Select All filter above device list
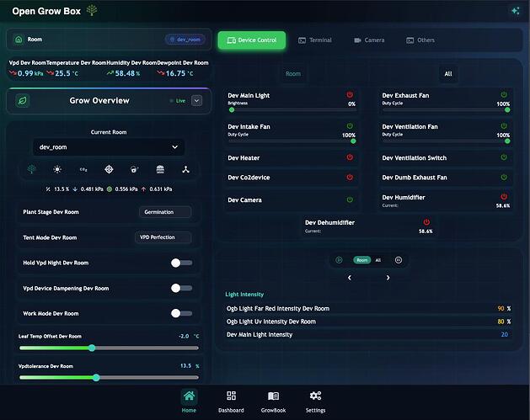This screenshot has width=530, height=420. tap(448, 74)
